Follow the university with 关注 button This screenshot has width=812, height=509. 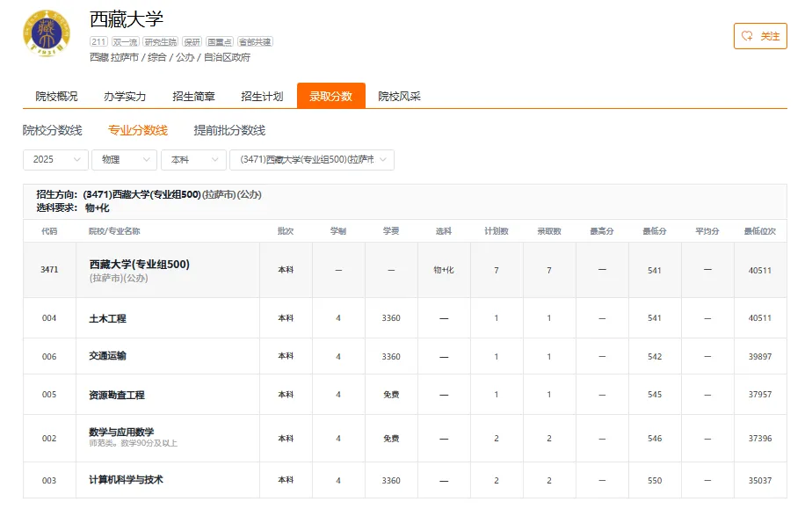(760, 36)
